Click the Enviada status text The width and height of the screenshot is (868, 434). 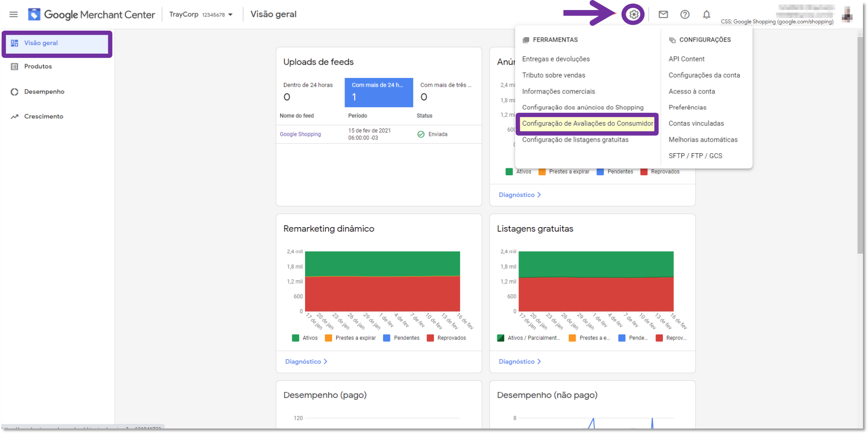[x=438, y=134]
